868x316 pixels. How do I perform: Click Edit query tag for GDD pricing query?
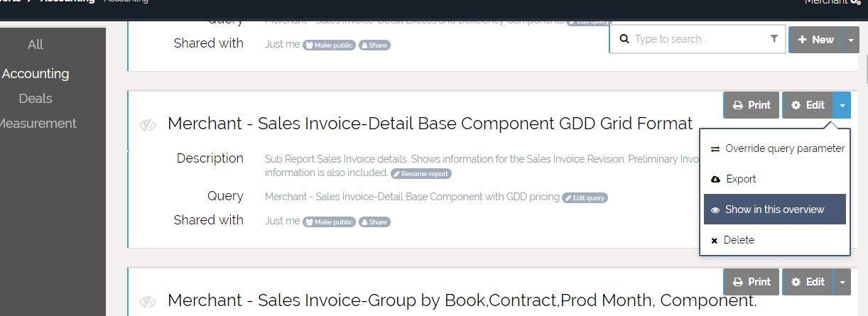tap(585, 197)
